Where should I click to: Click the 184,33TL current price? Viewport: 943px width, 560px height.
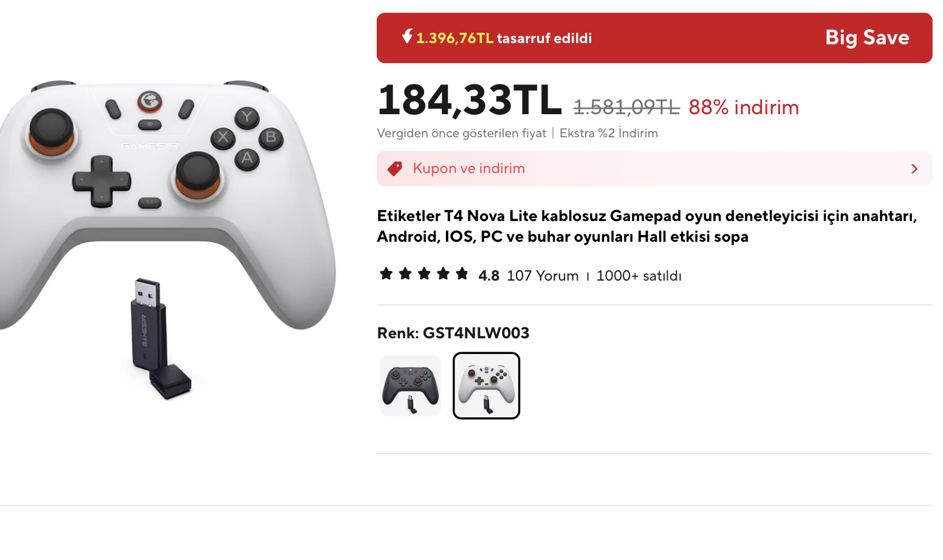tap(469, 100)
